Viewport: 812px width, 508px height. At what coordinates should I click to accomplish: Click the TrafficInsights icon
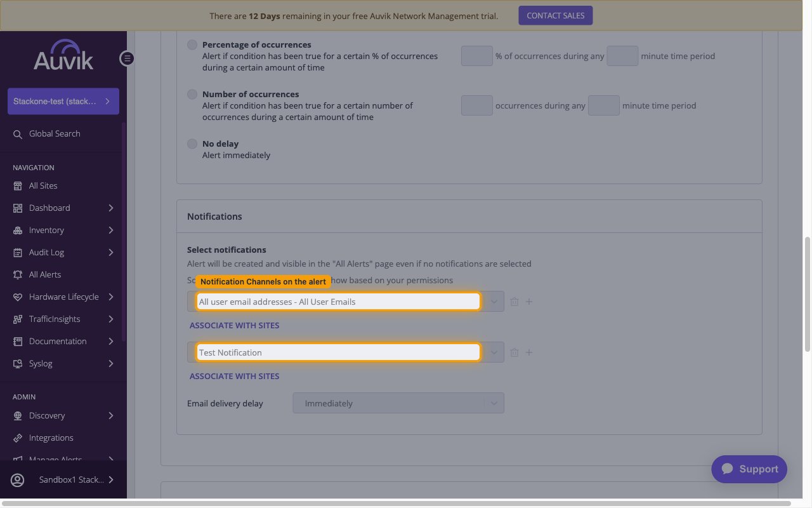click(x=18, y=319)
